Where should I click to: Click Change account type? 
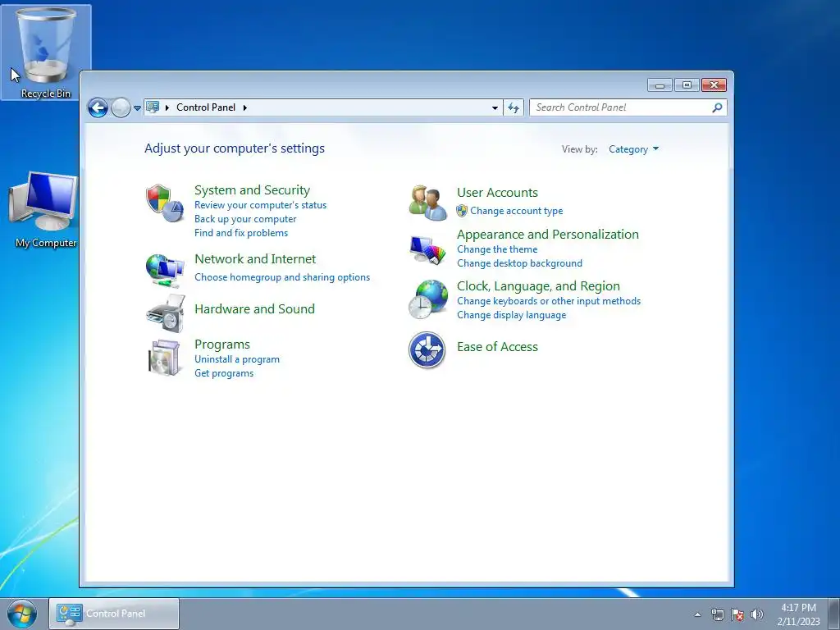click(x=517, y=211)
